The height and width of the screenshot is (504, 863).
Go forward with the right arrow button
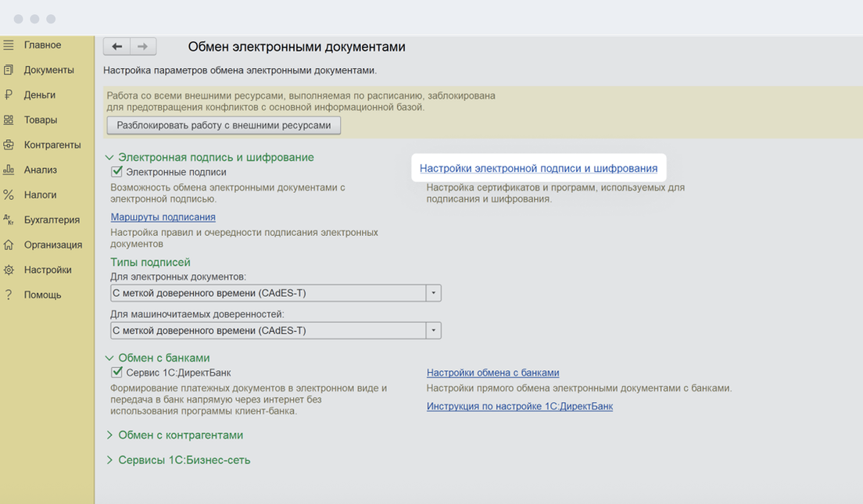(x=142, y=47)
